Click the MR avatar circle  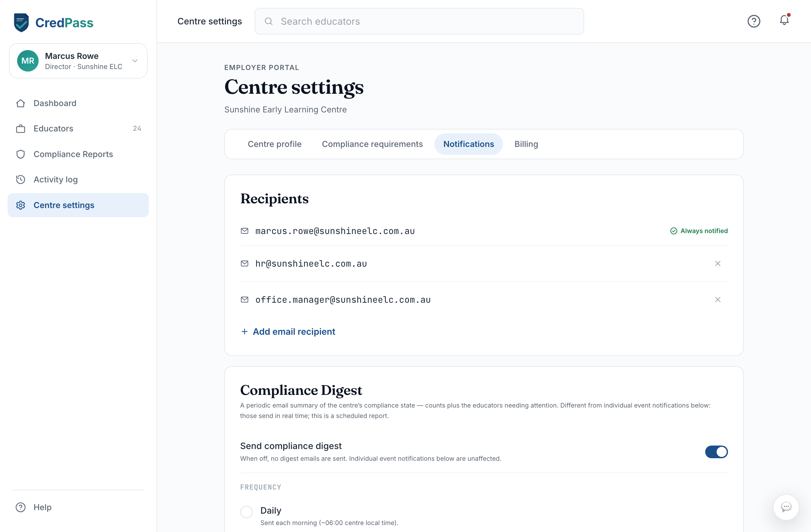click(28, 60)
